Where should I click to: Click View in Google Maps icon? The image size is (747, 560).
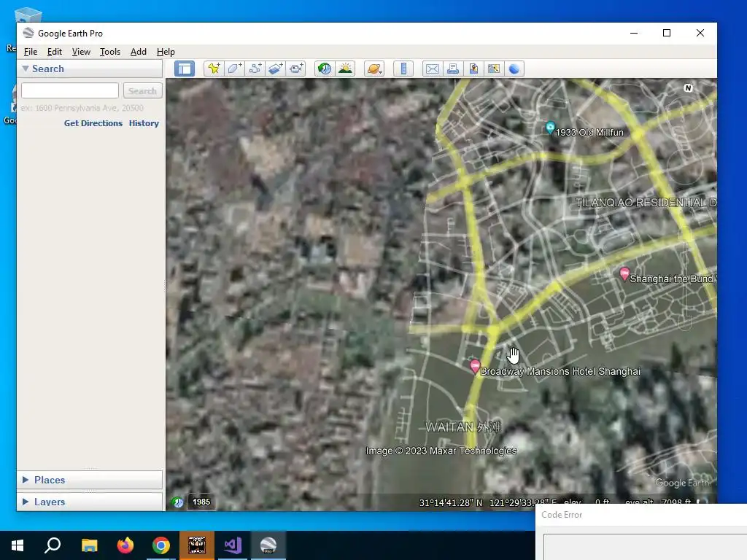tap(494, 69)
